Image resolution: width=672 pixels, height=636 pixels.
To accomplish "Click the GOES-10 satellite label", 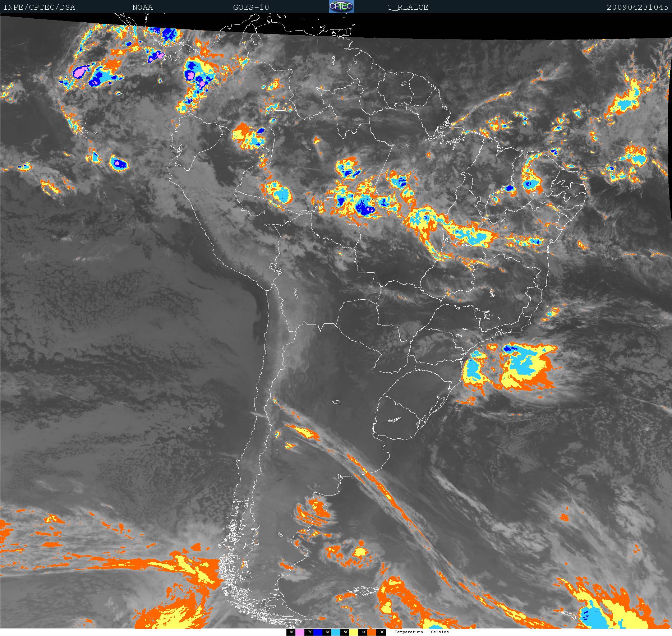I will [x=251, y=7].
